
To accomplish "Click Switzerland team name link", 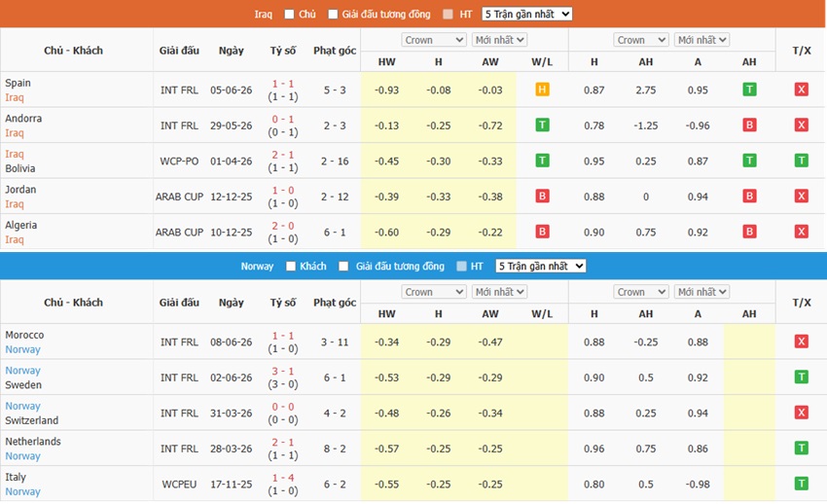I will 32,420.
